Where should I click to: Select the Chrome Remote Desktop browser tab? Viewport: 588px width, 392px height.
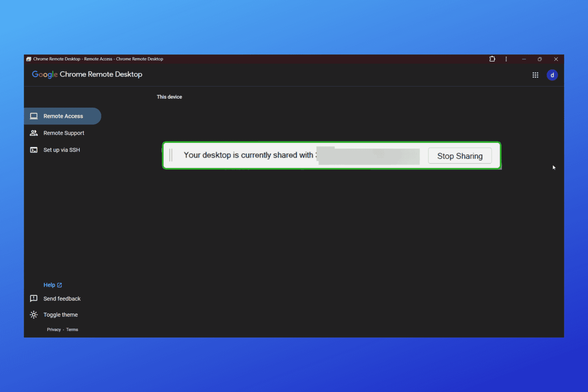tap(96, 59)
